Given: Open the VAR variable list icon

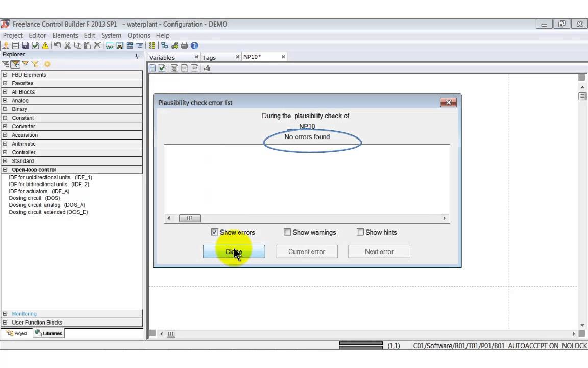Looking at the screenshot, I should point(110,45).
